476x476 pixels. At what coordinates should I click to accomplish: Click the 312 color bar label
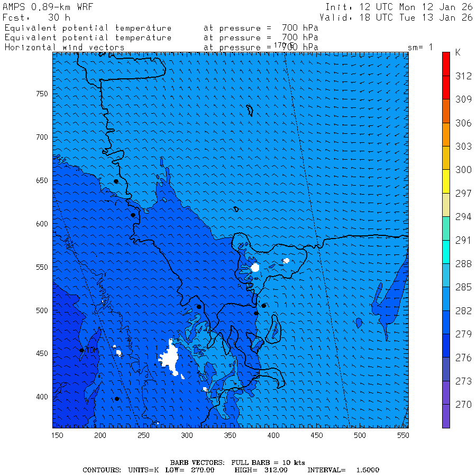coord(463,76)
